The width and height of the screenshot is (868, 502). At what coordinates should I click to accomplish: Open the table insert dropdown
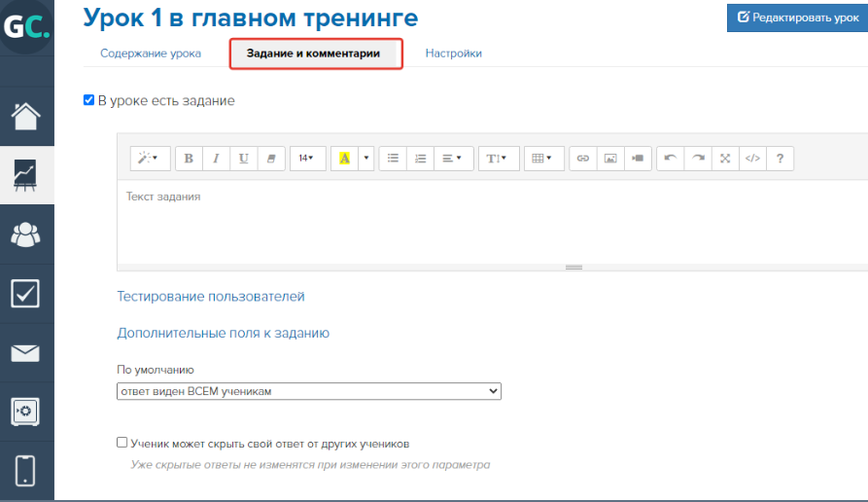[544, 159]
